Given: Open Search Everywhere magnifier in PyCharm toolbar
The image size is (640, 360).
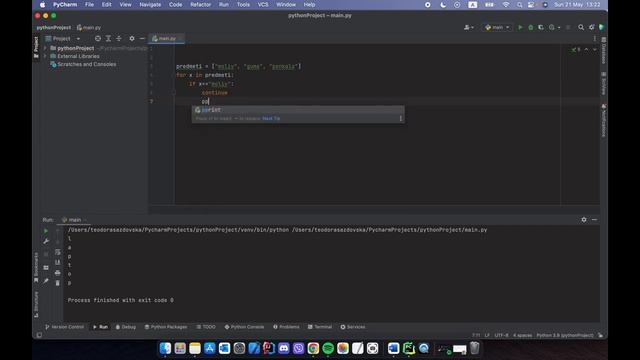Looking at the screenshot, I should click(581, 27).
